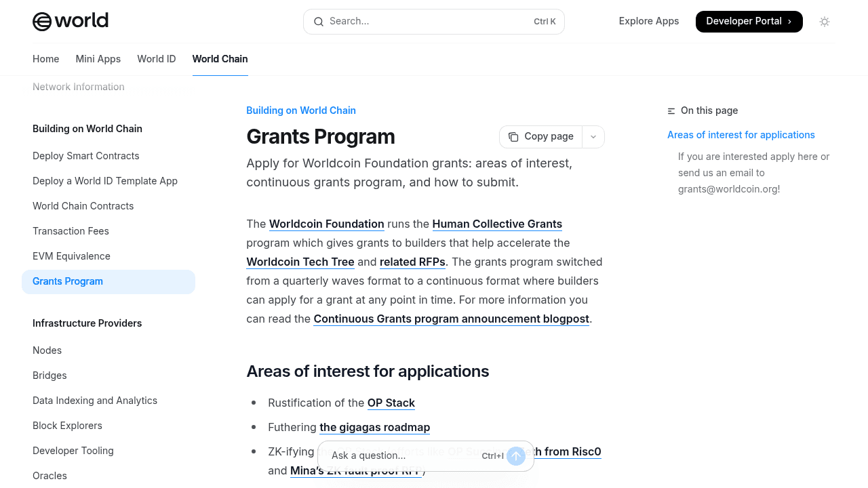
Task: Switch appearance theme using the sun toggle
Action: 824,22
